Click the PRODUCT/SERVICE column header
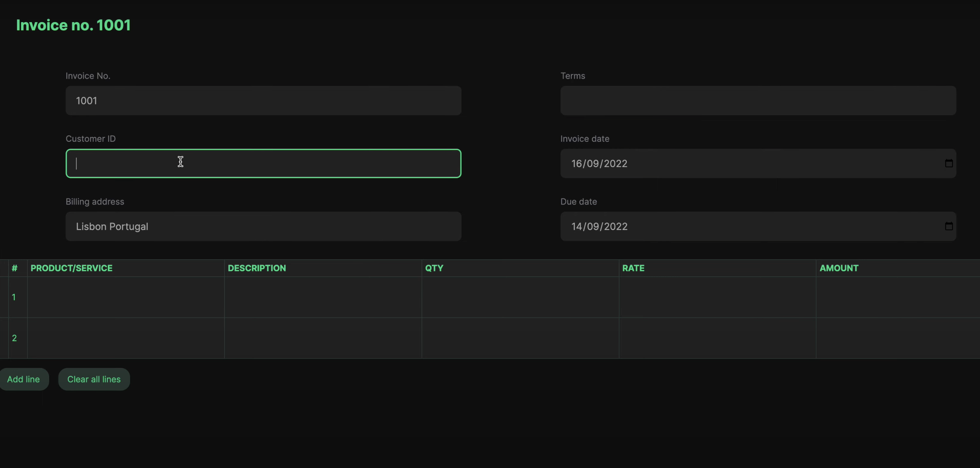The height and width of the screenshot is (468, 980). (72, 269)
